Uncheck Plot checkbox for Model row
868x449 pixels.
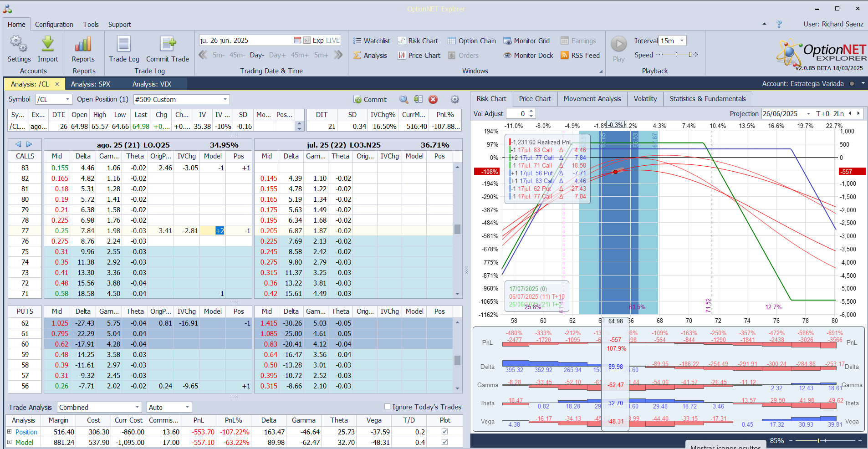click(444, 442)
